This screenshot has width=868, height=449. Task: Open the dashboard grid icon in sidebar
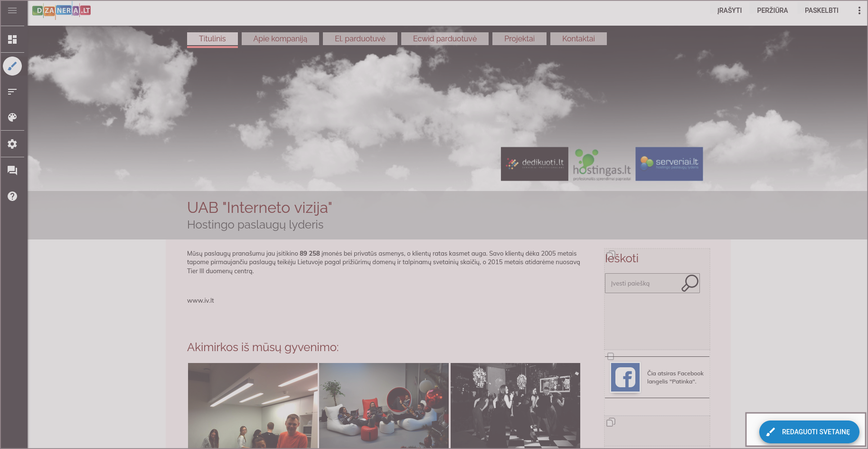(x=12, y=39)
